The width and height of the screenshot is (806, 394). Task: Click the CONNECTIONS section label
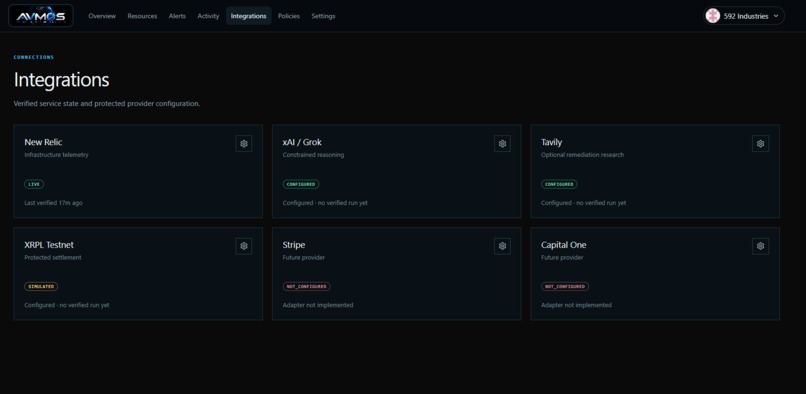coord(33,57)
